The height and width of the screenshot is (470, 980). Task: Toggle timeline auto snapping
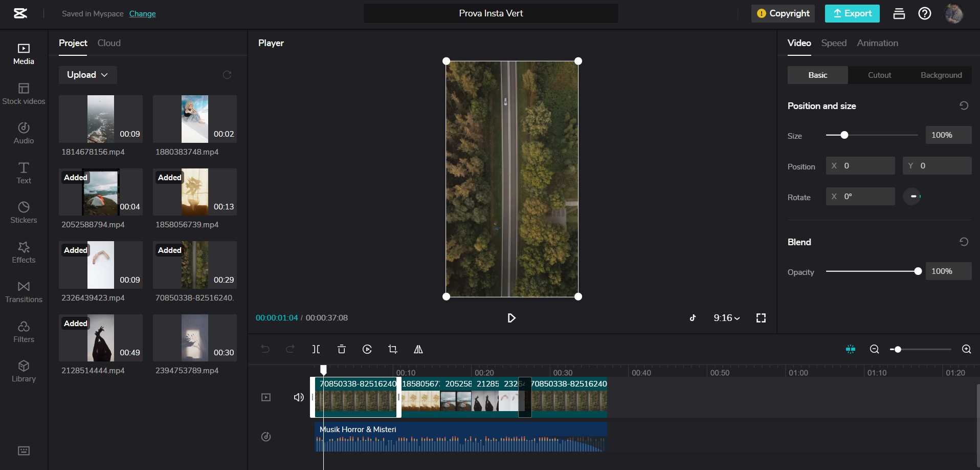click(851, 349)
